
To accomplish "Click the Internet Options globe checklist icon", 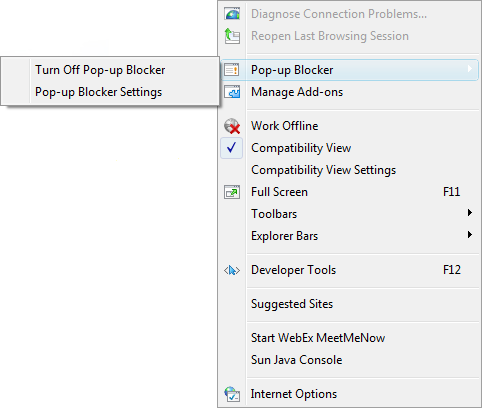I will tap(232, 394).
